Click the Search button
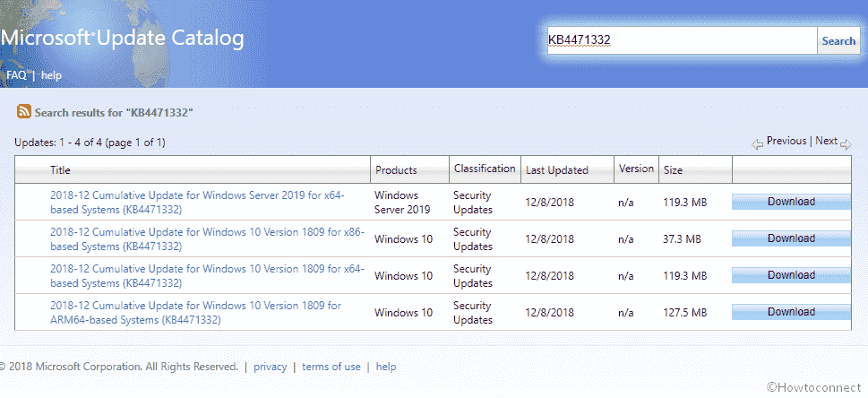This screenshot has height=398, width=868. tap(838, 40)
